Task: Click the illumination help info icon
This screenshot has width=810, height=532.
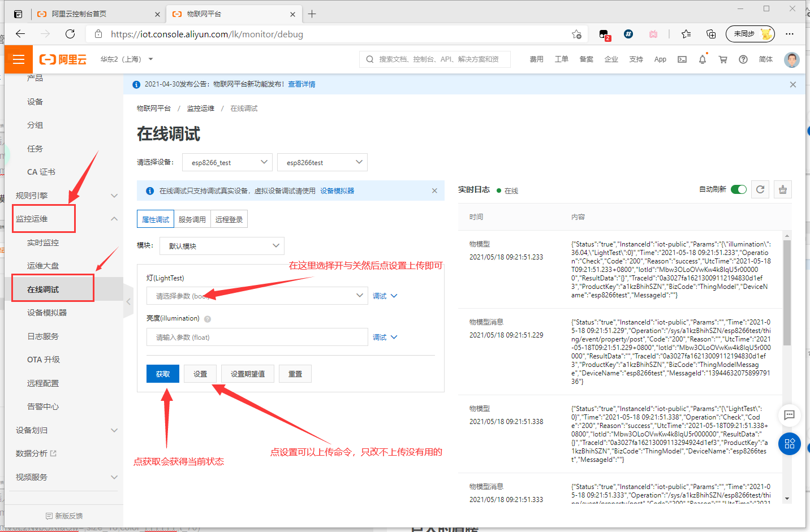Action: (x=208, y=319)
